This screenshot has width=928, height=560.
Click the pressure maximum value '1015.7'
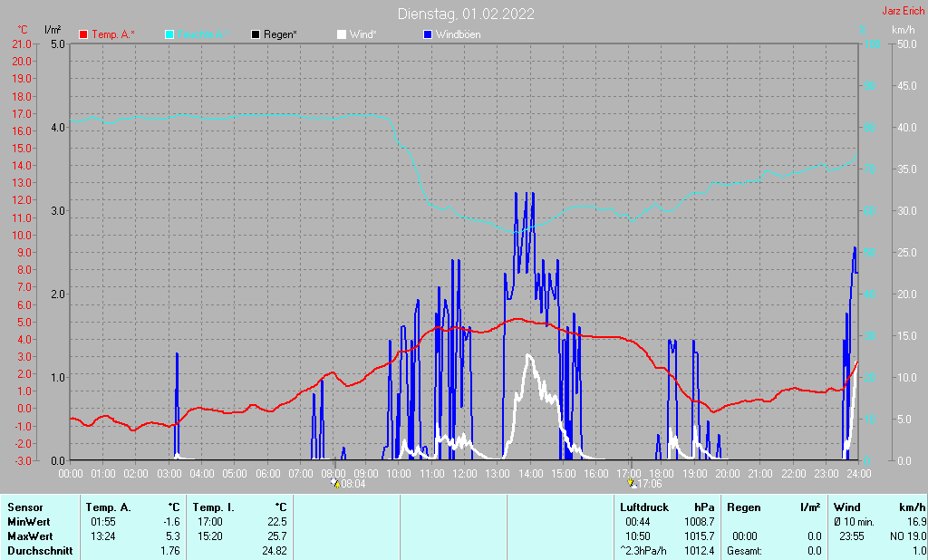pyautogui.click(x=699, y=536)
